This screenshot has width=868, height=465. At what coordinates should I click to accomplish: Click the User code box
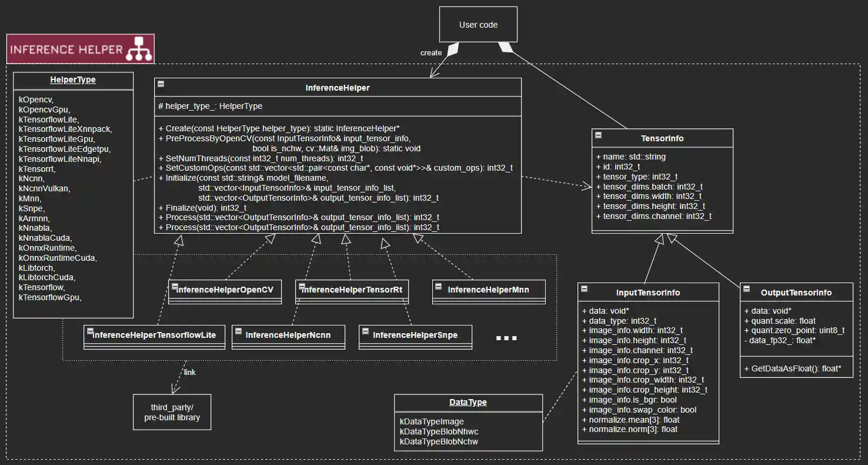[478, 24]
